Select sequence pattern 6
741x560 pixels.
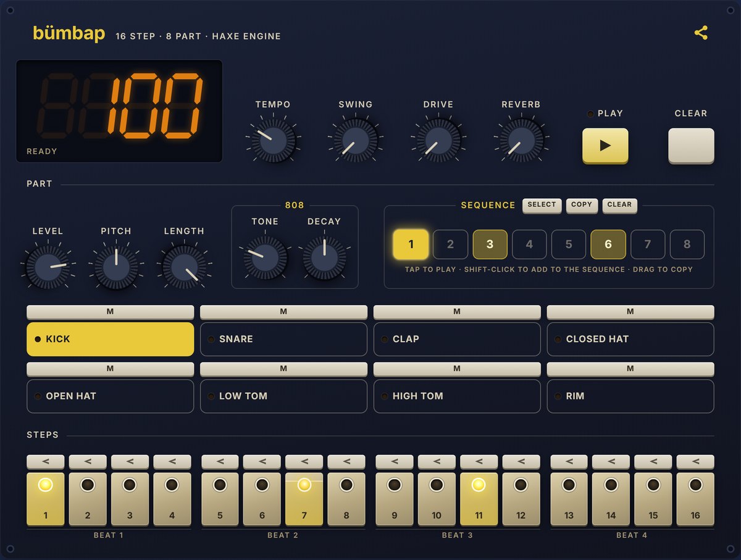[x=608, y=244]
